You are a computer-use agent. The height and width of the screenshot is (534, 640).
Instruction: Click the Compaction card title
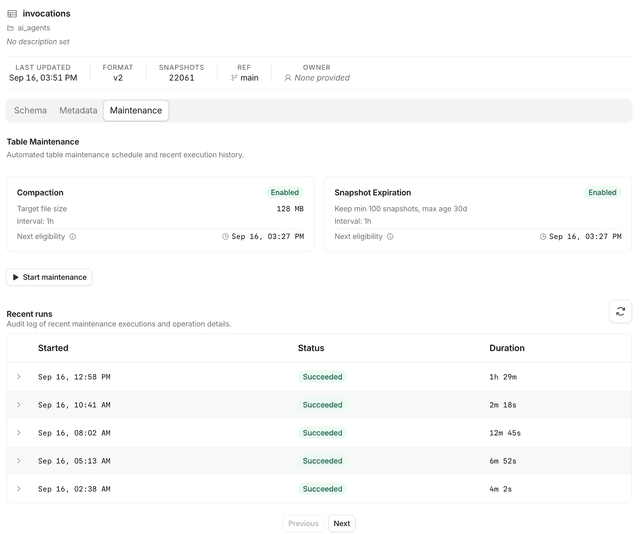pos(40,192)
